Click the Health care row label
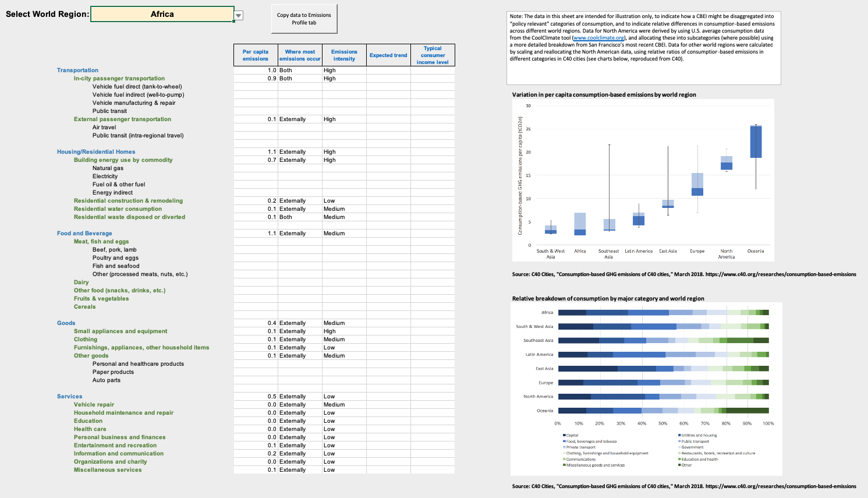 90,429
